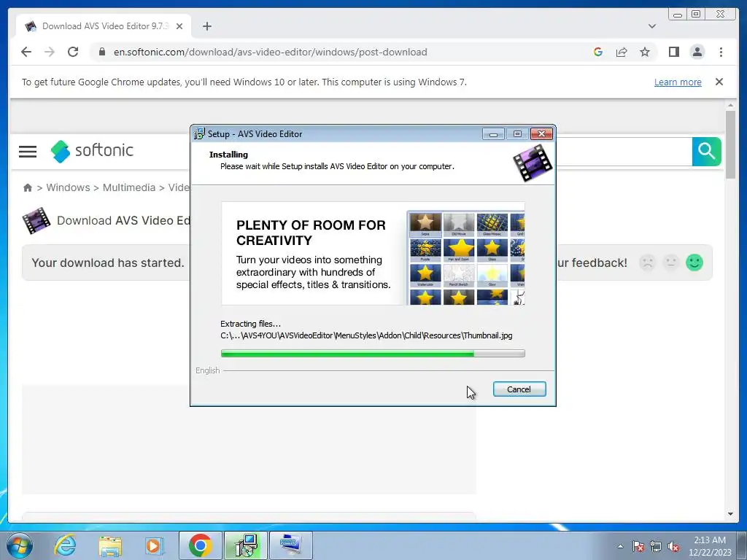Open Chrome side panel
This screenshot has height=560, width=747.
[x=673, y=52]
